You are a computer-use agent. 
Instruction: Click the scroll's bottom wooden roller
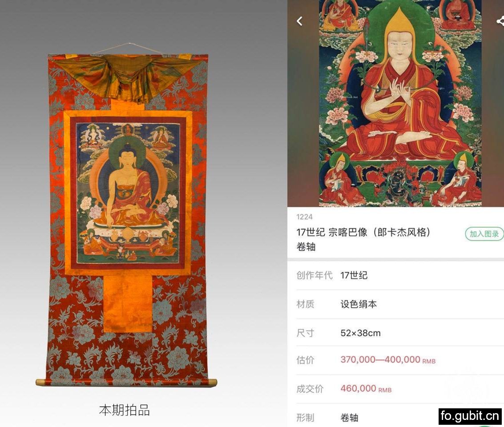tap(126, 383)
